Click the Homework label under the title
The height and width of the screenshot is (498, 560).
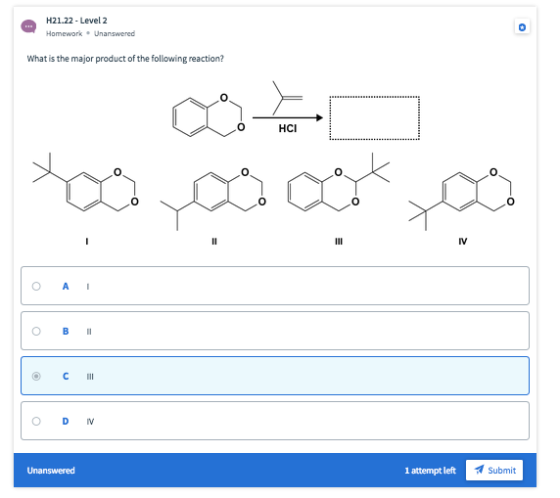64,34
